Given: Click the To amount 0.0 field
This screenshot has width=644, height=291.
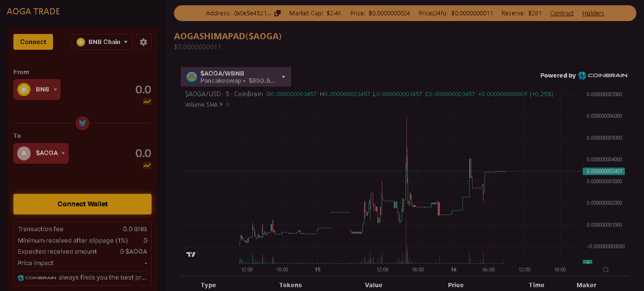Looking at the screenshot, I should pyautogui.click(x=143, y=153).
